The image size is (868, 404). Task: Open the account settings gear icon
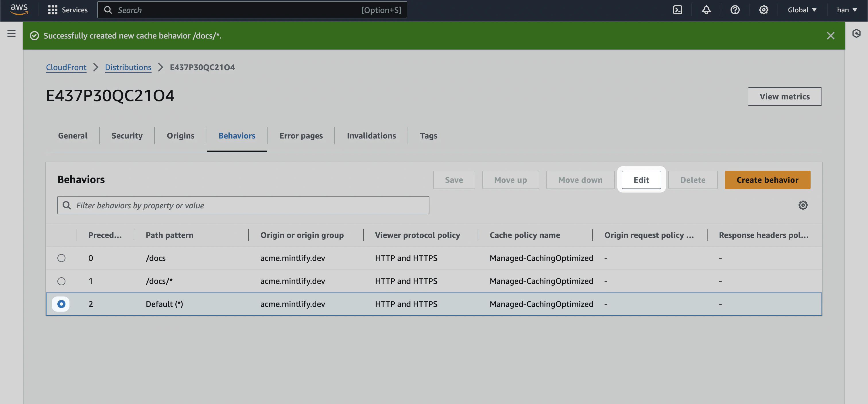click(x=764, y=10)
